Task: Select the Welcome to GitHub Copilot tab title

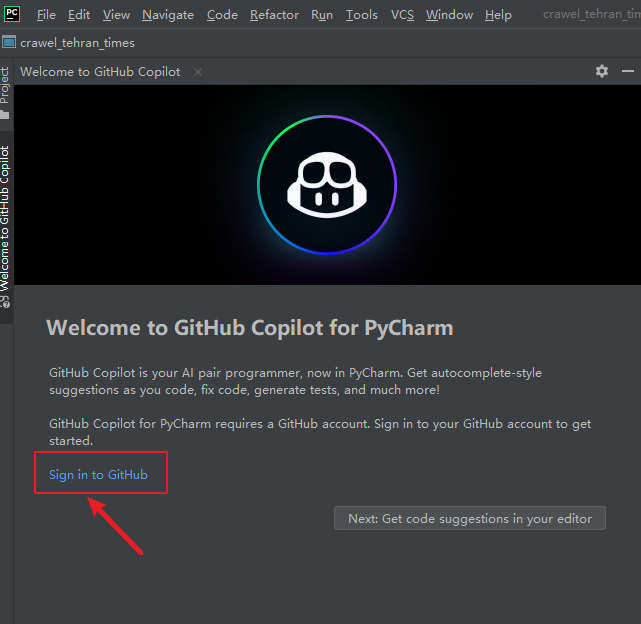Action: 100,72
